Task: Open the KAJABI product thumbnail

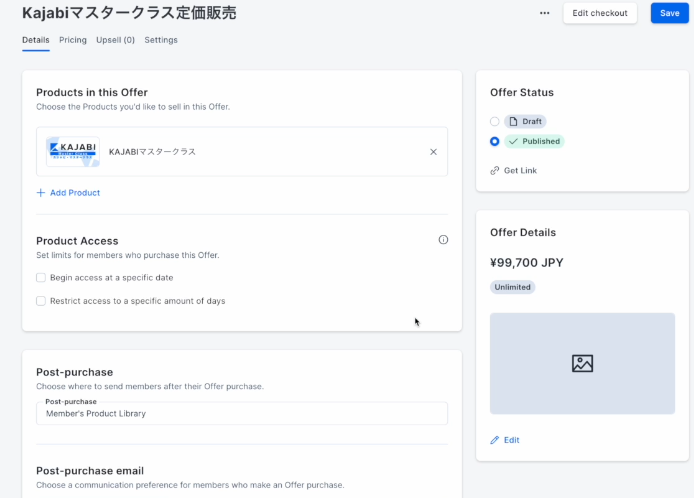Action: [73, 151]
